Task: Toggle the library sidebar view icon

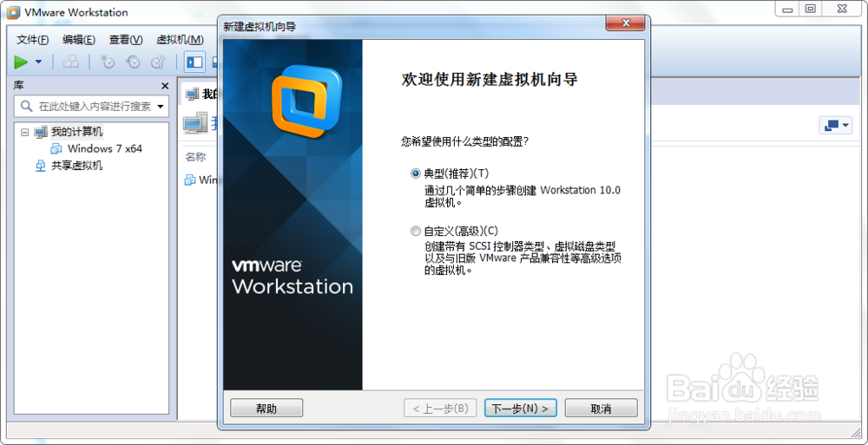Action: pyautogui.click(x=194, y=62)
